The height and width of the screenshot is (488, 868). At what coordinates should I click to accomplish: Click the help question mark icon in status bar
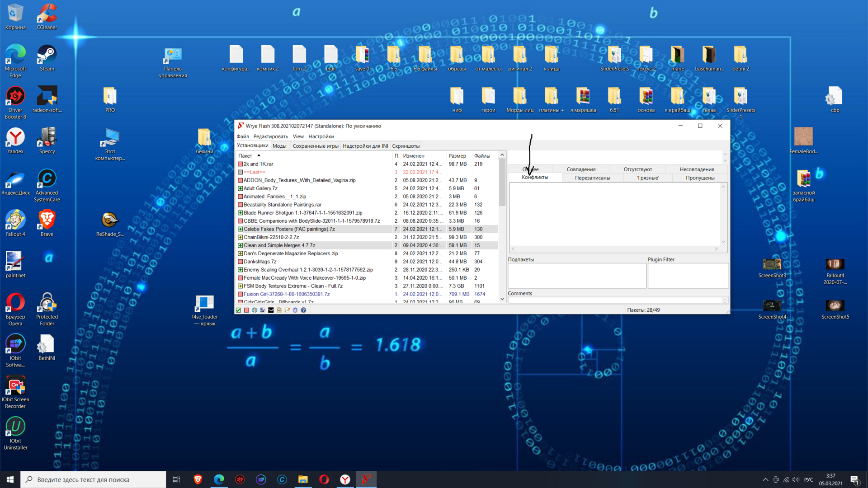(303, 310)
